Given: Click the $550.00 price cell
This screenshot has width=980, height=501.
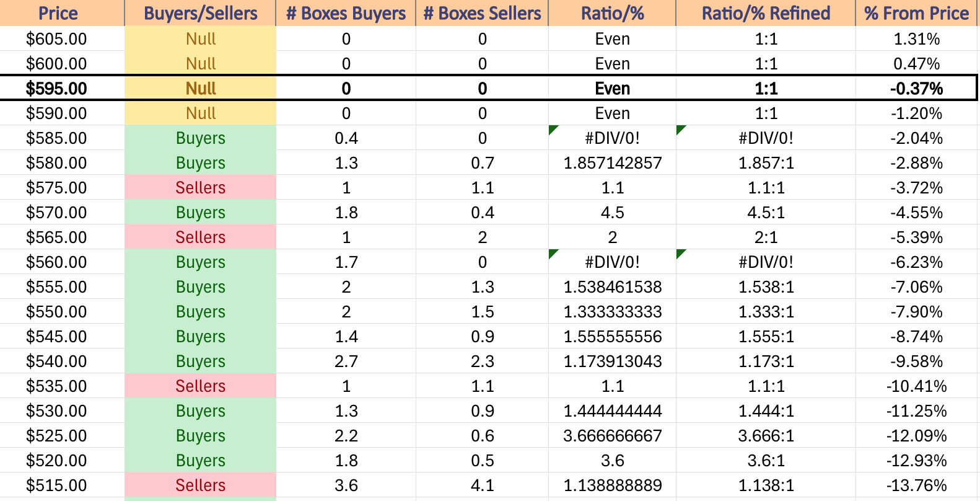Looking at the screenshot, I should pos(62,311).
